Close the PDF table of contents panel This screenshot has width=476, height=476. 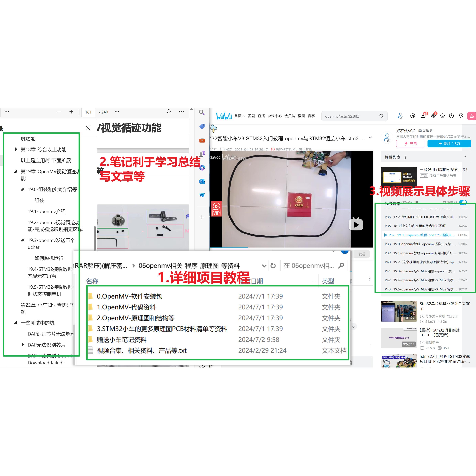pos(88,128)
